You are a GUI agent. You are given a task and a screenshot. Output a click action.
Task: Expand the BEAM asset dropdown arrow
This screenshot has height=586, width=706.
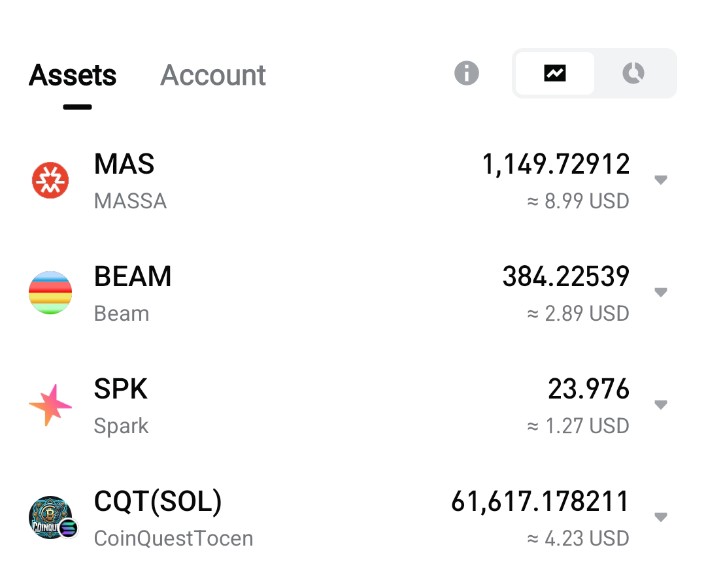660,292
